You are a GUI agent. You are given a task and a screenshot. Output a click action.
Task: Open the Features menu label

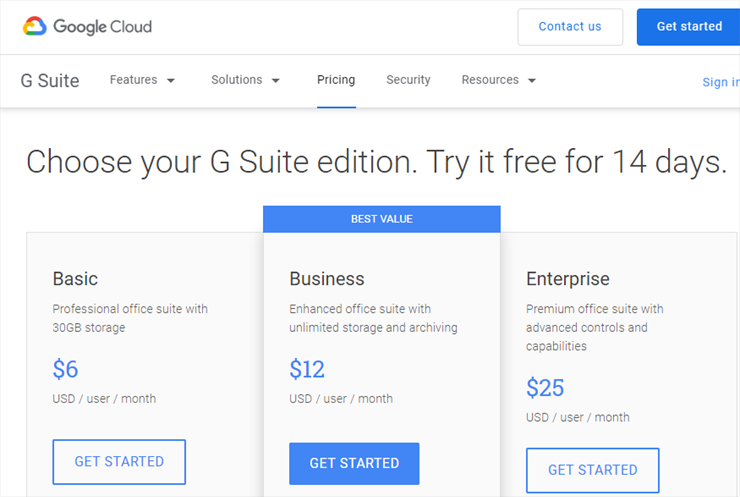coord(134,80)
